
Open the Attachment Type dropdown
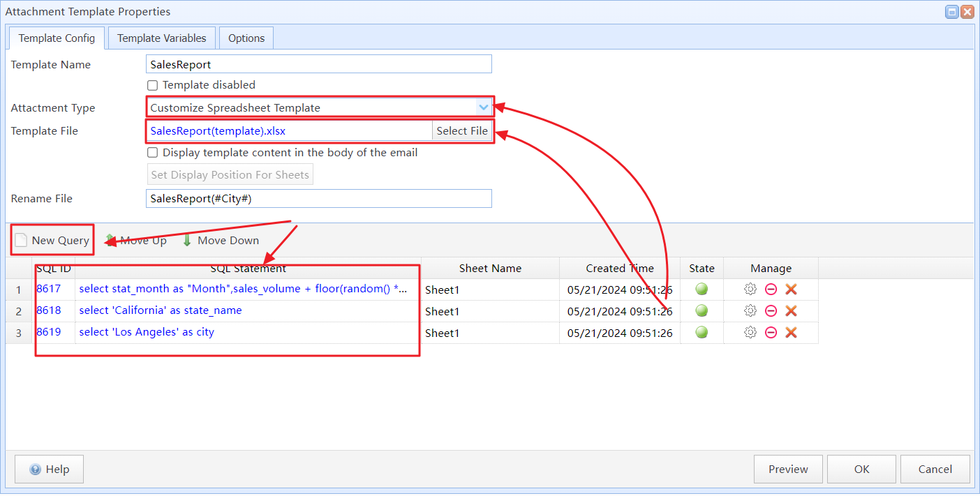coord(484,107)
